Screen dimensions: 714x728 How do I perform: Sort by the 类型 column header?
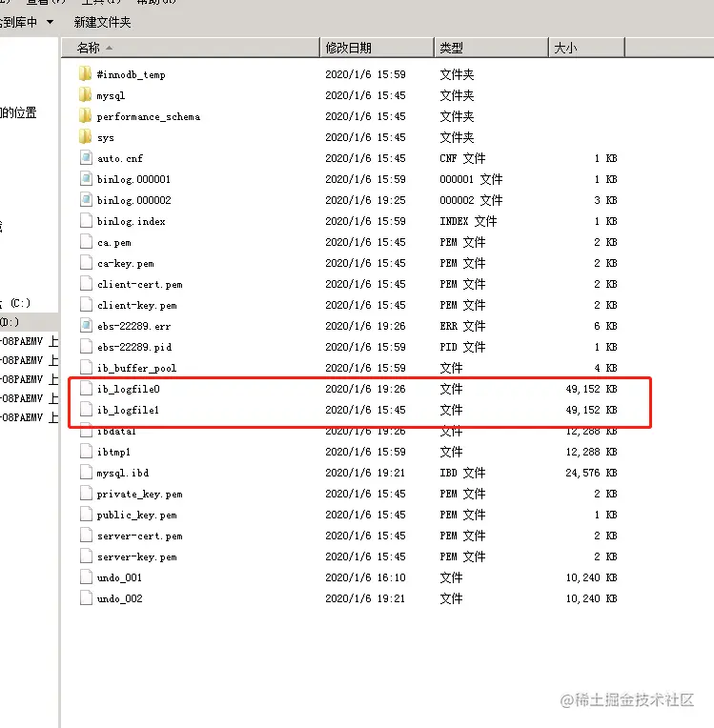(x=491, y=48)
